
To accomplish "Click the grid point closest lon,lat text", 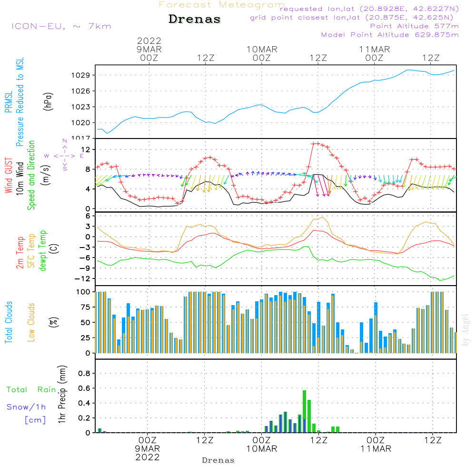I will tap(352, 18).
